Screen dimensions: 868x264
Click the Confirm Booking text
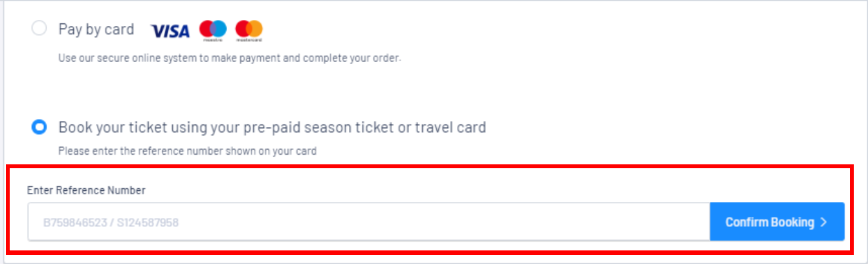point(770,222)
